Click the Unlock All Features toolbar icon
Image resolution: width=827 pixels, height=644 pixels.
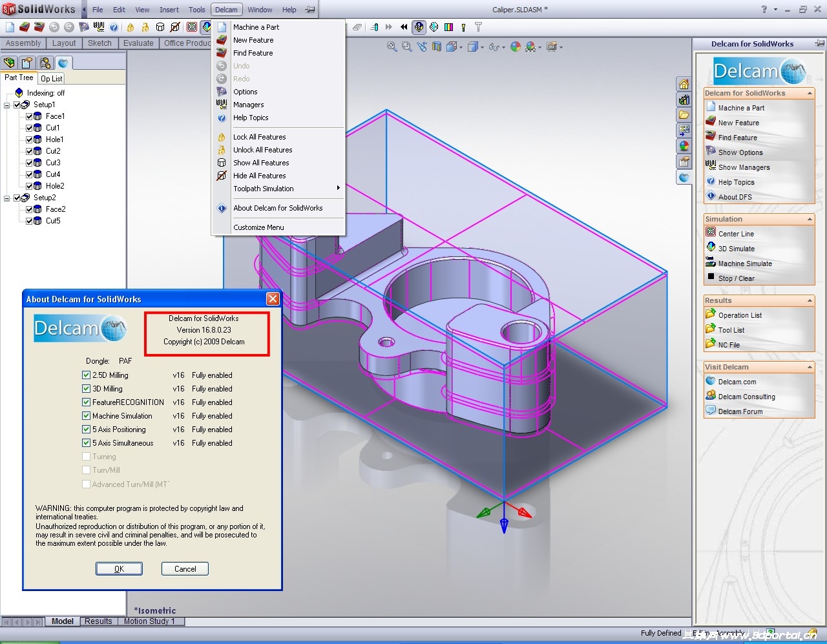(145, 27)
